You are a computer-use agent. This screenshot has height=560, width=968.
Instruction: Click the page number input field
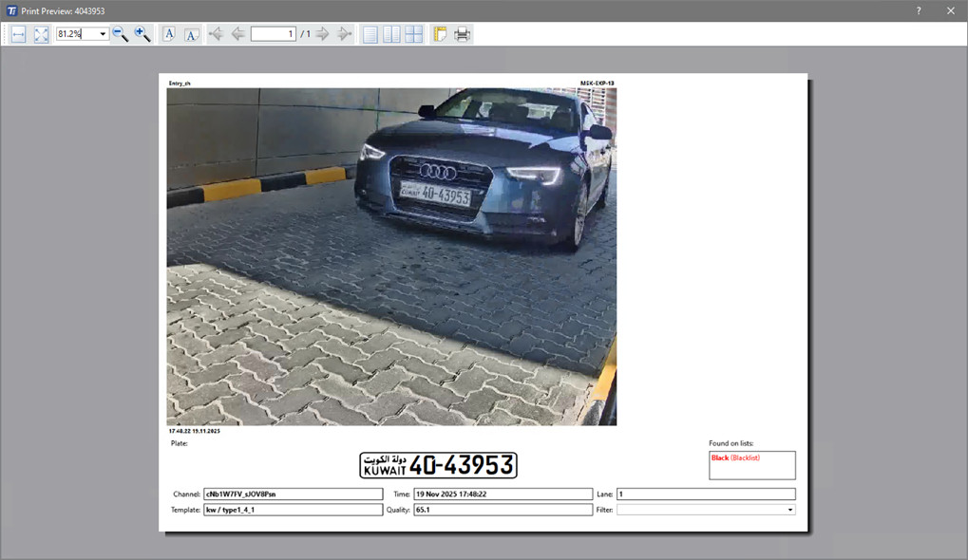273,34
